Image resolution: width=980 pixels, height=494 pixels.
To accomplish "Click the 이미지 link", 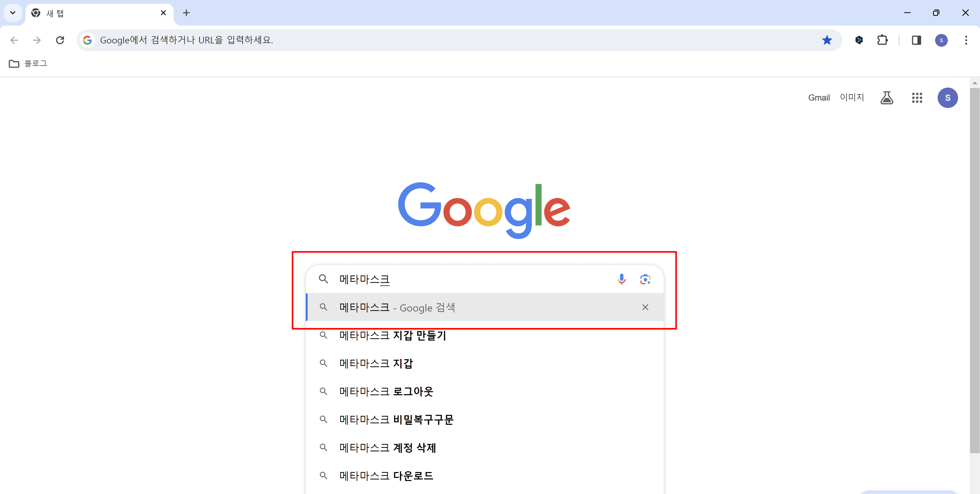I will point(852,97).
